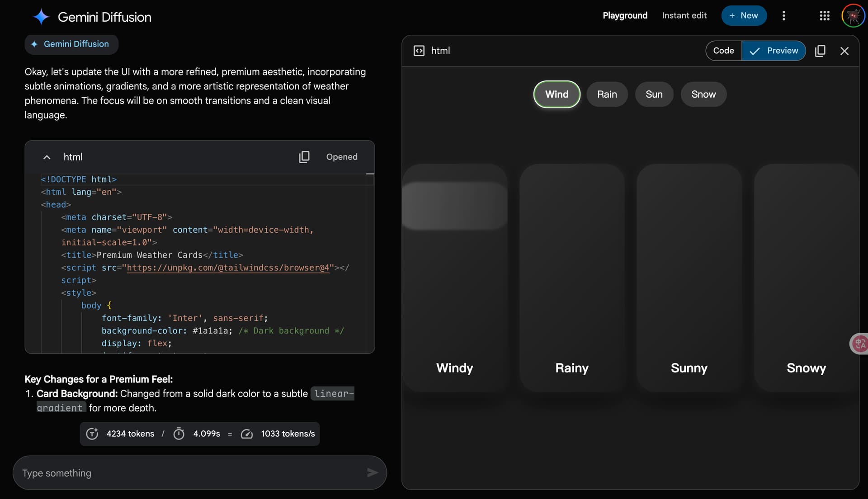Click the Gemini Diffusion model chip

(x=71, y=44)
